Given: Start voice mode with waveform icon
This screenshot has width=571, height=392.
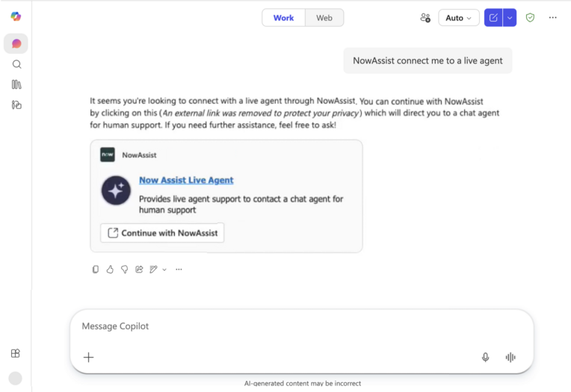Looking at the screenshot, I should [x=510, y=358].
